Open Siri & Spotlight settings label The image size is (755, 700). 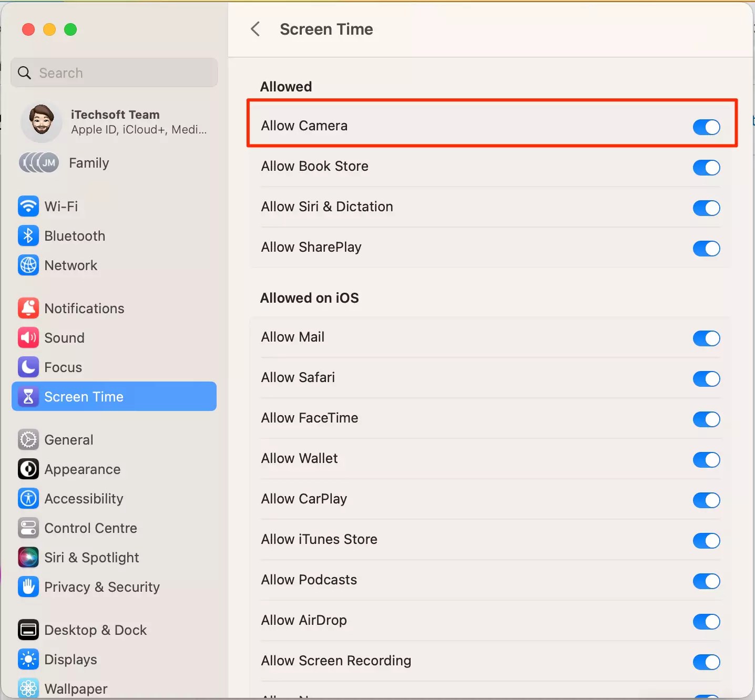(91, 557)
